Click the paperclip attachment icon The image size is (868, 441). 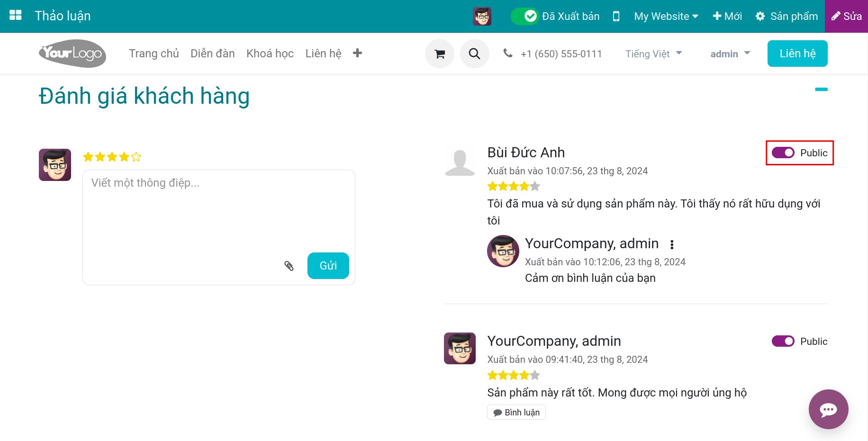coord(289,266)
